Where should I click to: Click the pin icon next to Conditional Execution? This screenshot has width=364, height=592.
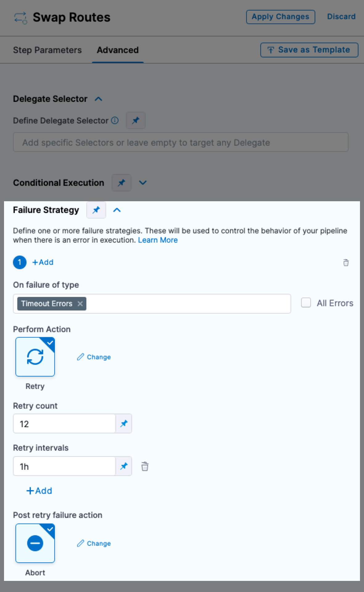121,182
